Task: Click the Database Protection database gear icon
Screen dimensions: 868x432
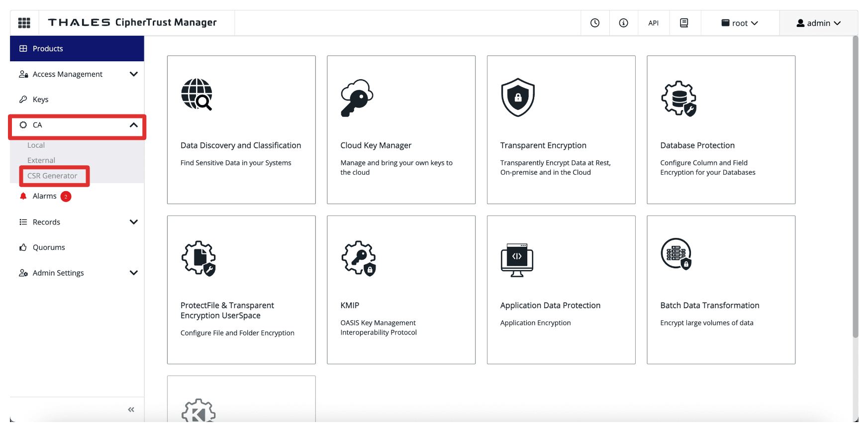Action: (x=678, y=99)
